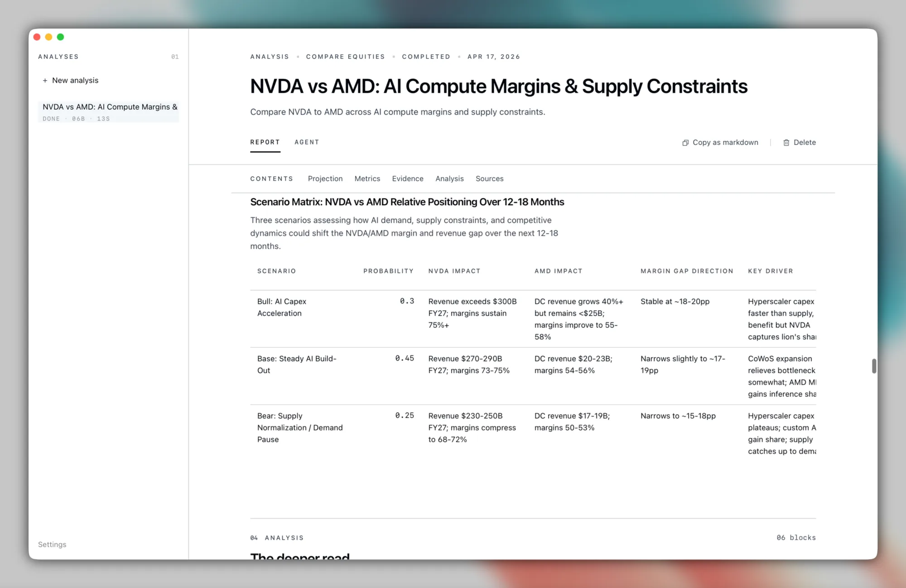This screenshot has height=588, width=906.
Task: Click the copy icon beside Copy as markdown
Action: (x=685, y=143)
